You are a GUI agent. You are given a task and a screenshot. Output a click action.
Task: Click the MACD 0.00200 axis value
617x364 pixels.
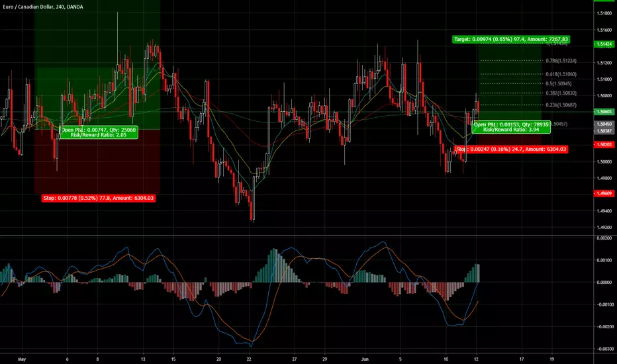[x=604, y=238]
